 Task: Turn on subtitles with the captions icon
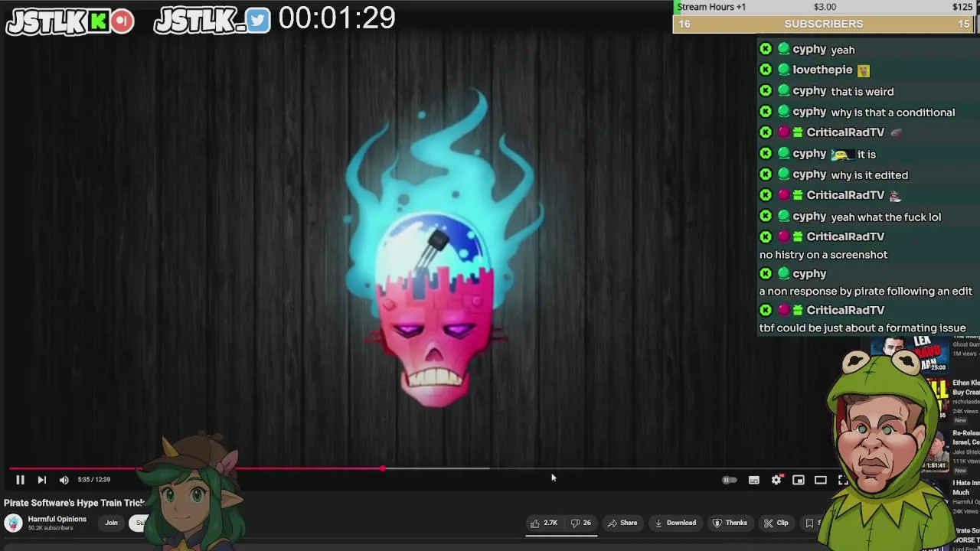pyautogui.click(x=753, y=480)
